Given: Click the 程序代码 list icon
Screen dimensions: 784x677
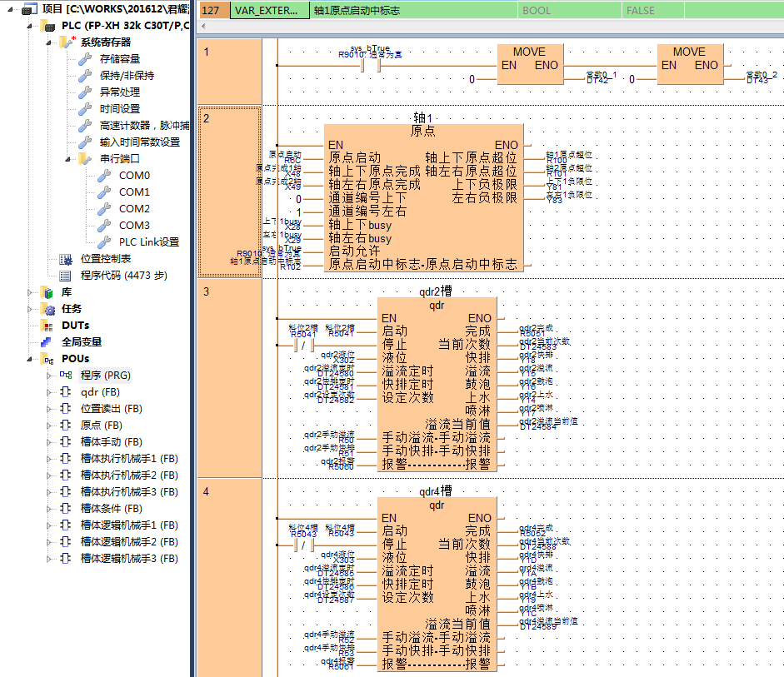Looking at the screenshot, I should coord(66,276).
